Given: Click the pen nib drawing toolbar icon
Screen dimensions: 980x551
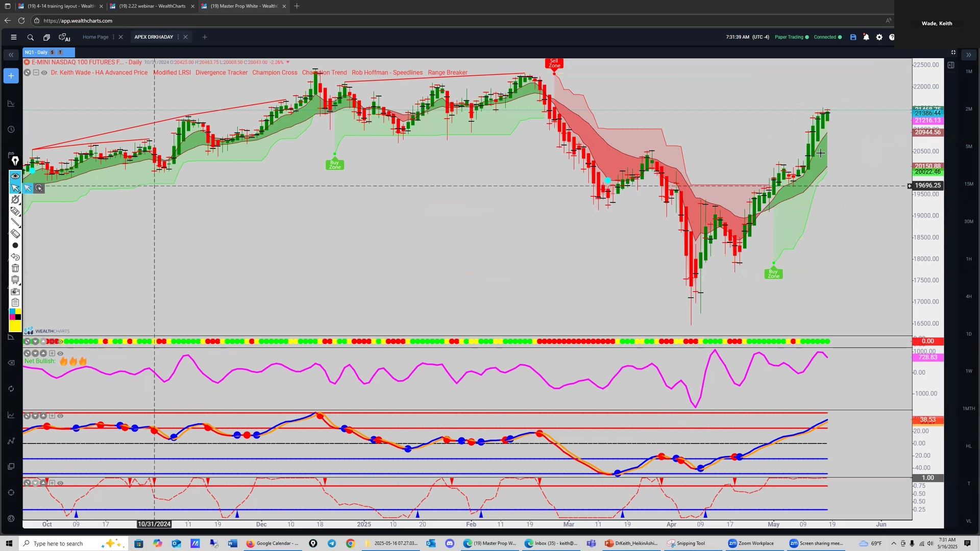Looking at the screenshot, I should (15, 161).
